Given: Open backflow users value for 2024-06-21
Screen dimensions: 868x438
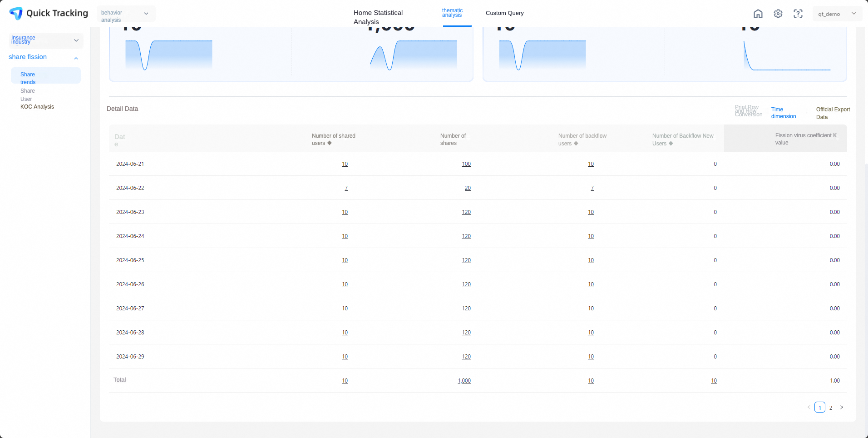Looking at the screenshot, I should 591,164.
